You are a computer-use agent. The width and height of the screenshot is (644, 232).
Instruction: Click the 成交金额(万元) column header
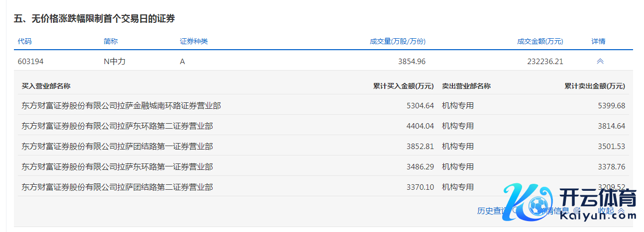point(539,41)
